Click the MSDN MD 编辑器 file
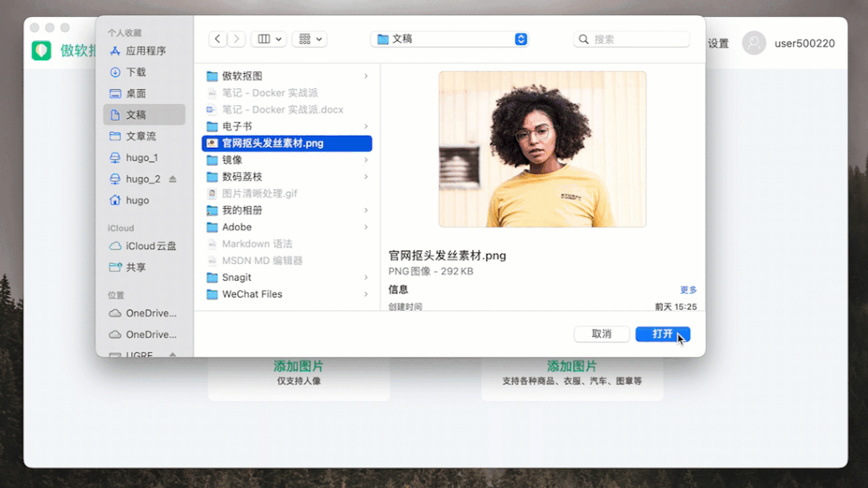 (x=286, y=260)
